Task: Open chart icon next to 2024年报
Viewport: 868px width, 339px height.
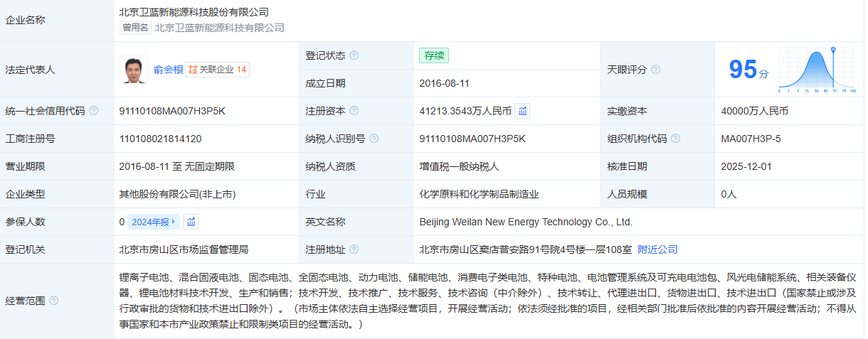Action: pos(191,222)
